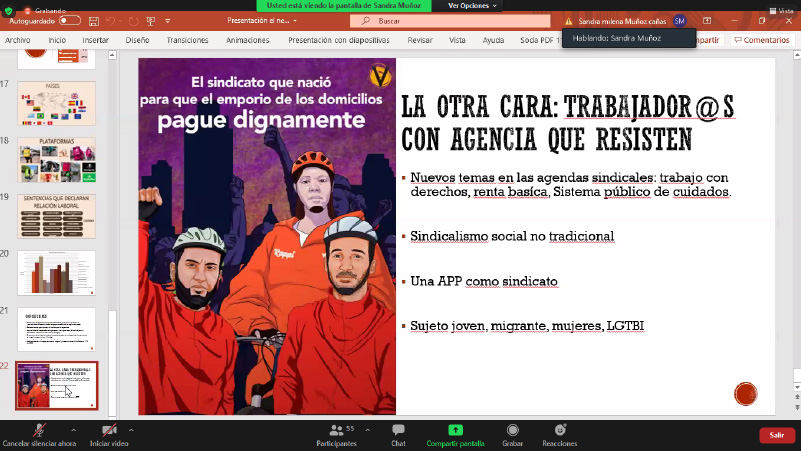Click the red circle on the slide
This screenshot has height=451, width=801.
tap(745, 394)
